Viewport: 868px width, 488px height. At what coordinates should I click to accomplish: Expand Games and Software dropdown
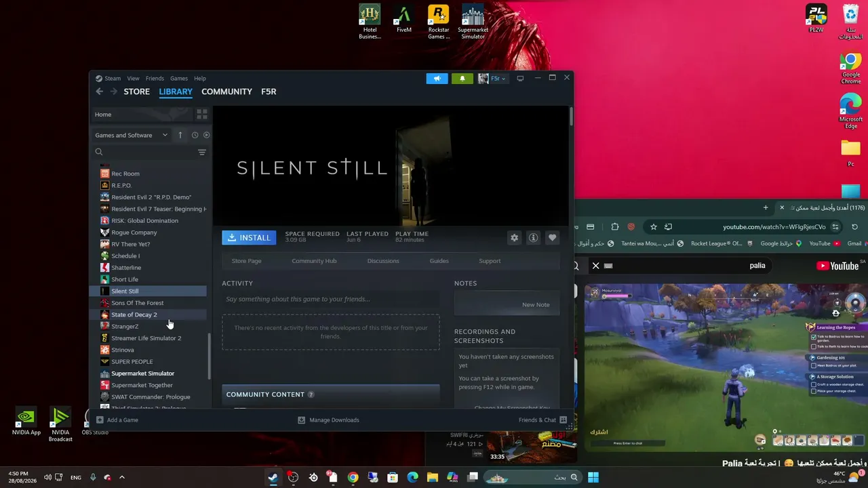(x=131, y=135)
